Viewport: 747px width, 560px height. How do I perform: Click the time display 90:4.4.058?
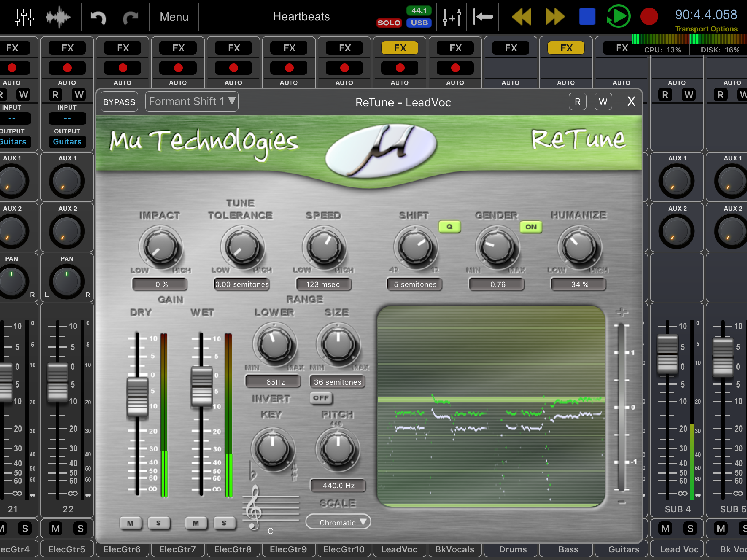tap(706, 15)
